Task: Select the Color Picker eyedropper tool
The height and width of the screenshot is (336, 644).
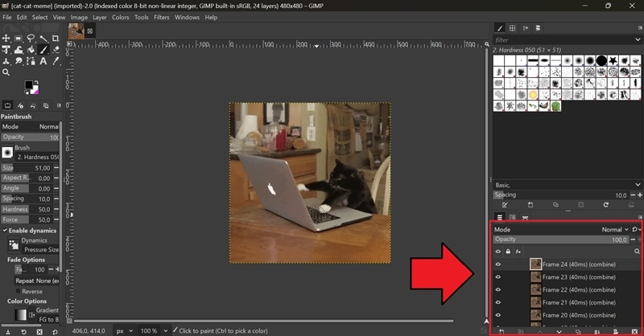Action: 56,61
